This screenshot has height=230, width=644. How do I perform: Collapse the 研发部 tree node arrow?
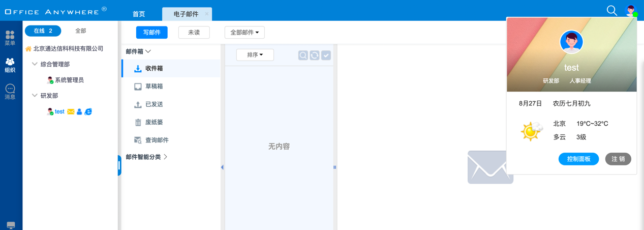click(x=35, y=95)
